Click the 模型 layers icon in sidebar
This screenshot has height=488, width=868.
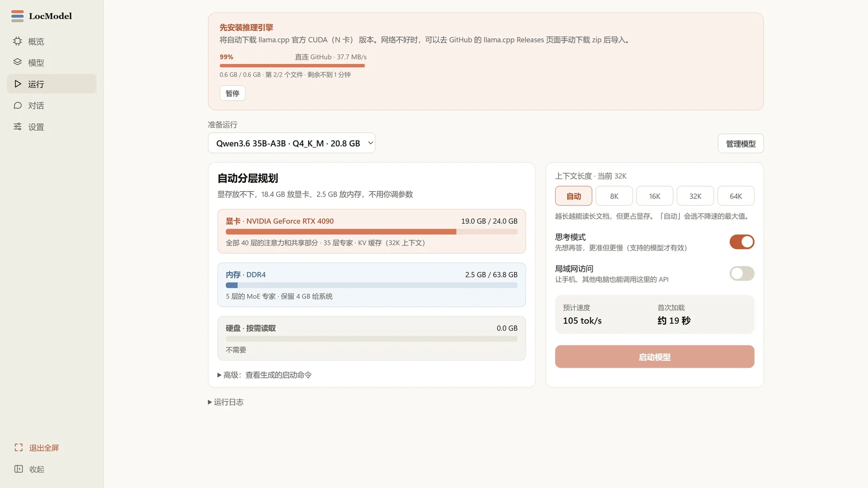18,62
